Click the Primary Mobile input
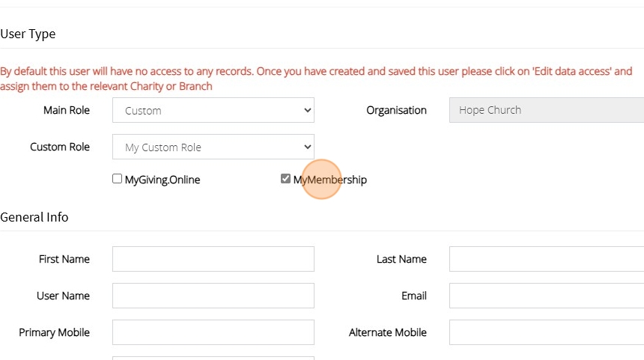The image size is (644, 360). coord(213,332)
